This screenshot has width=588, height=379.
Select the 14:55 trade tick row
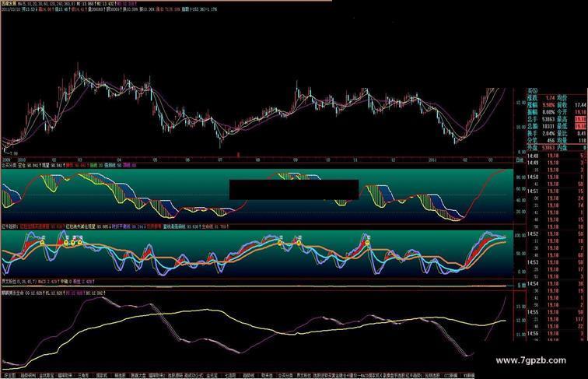557,312
